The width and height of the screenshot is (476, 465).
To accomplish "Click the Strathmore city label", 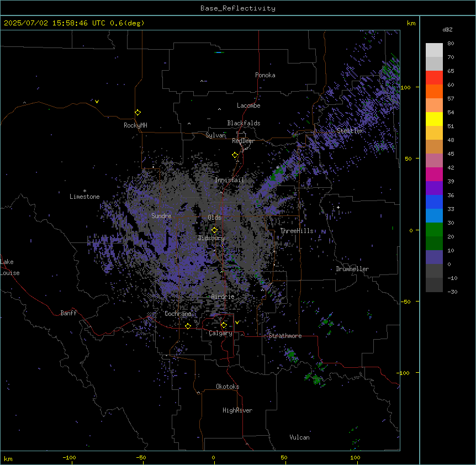I will tap(285, 336).
